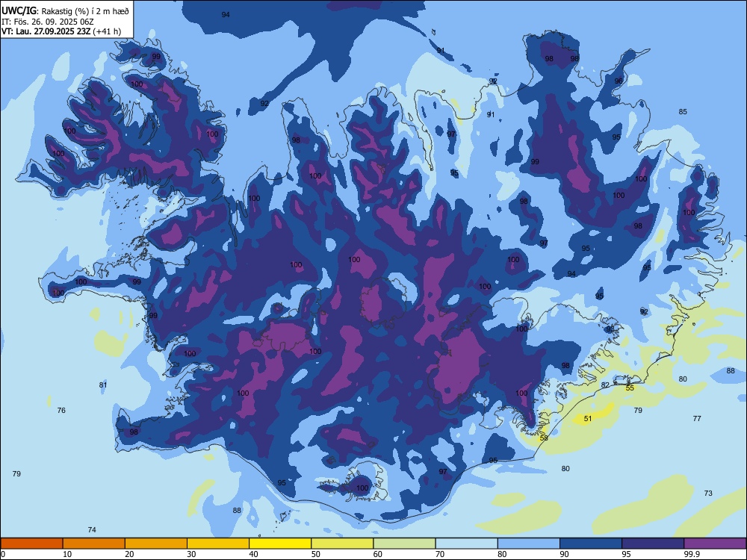The width and height of the screenshot is (747, 560).
Task: Select the dark indigo 95–99.9 legend swatch
Action: (x=653, y=544)
